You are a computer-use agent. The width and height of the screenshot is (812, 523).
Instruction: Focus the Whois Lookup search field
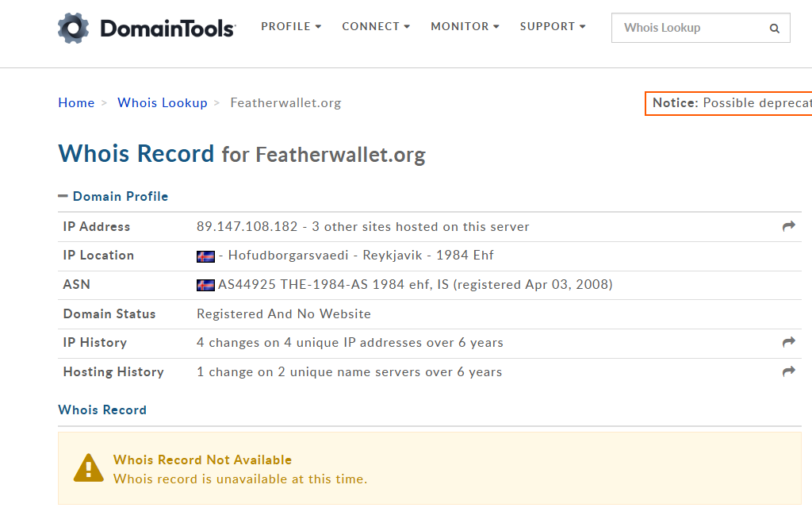[690, 28]
